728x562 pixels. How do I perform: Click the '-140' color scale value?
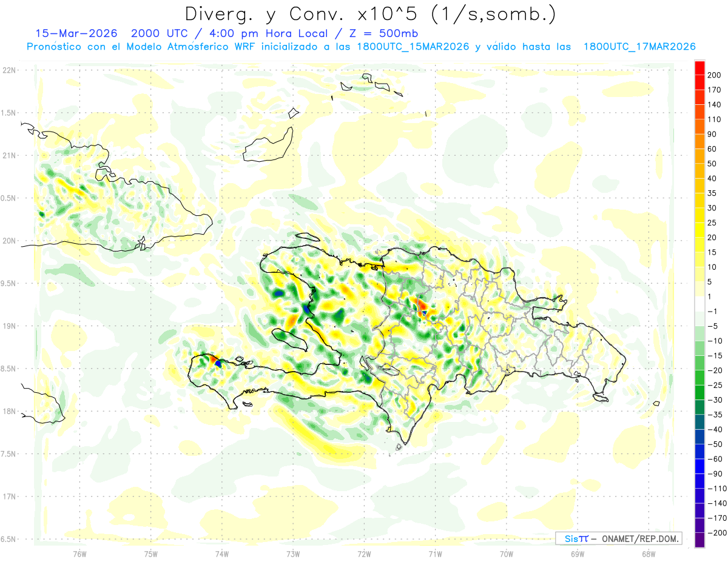pos(717,503)
